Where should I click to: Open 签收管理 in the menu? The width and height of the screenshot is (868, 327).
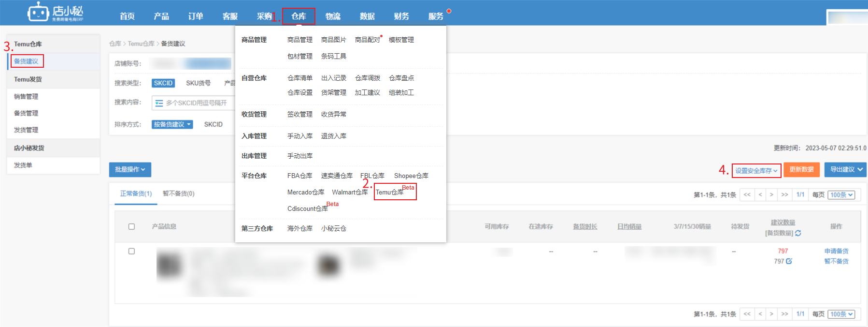pos(299,114)
